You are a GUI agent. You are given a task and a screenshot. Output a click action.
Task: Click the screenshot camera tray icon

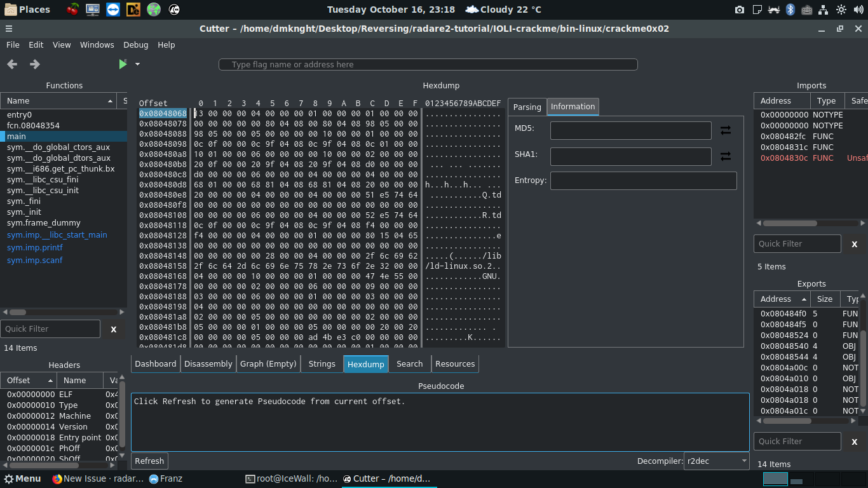739,10
